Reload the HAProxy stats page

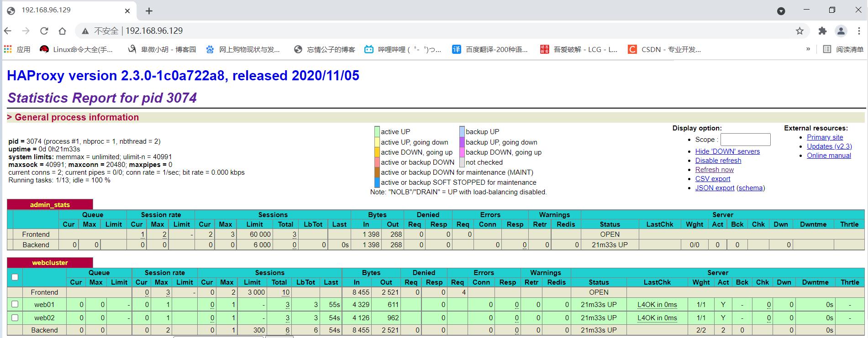tap(44, 31)
